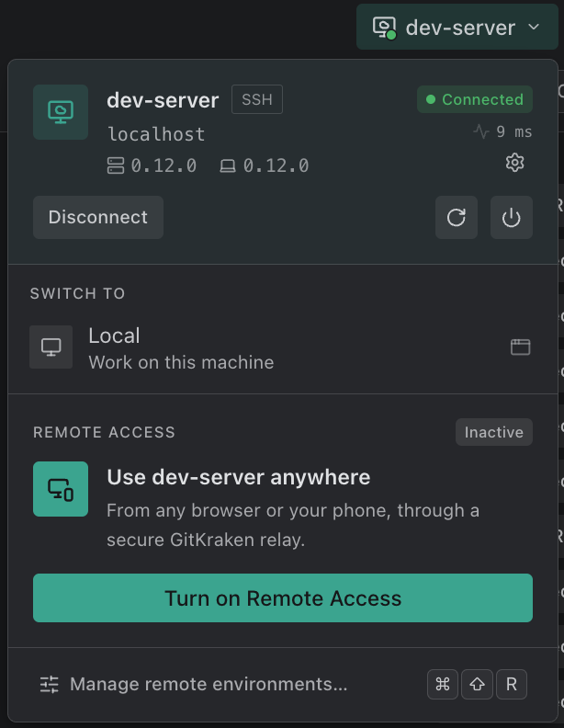Open Local in new window icon
Image resolution: width=564 pixels, height=728 pixels.
click(521, 347)
